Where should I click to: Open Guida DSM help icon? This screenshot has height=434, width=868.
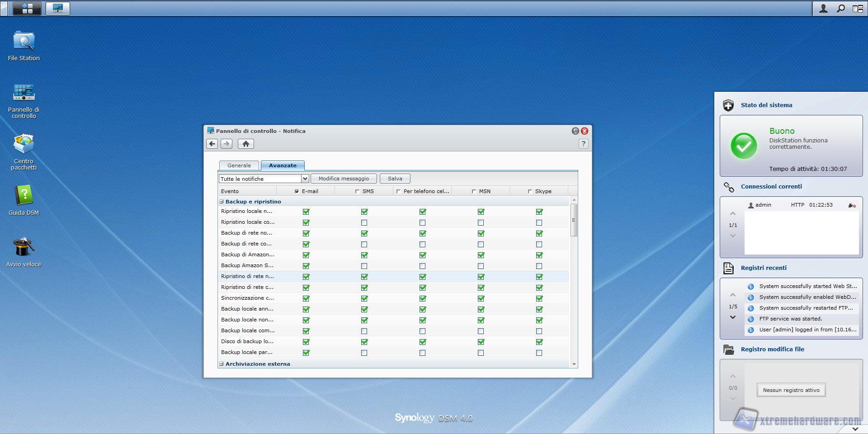point(24,196)
